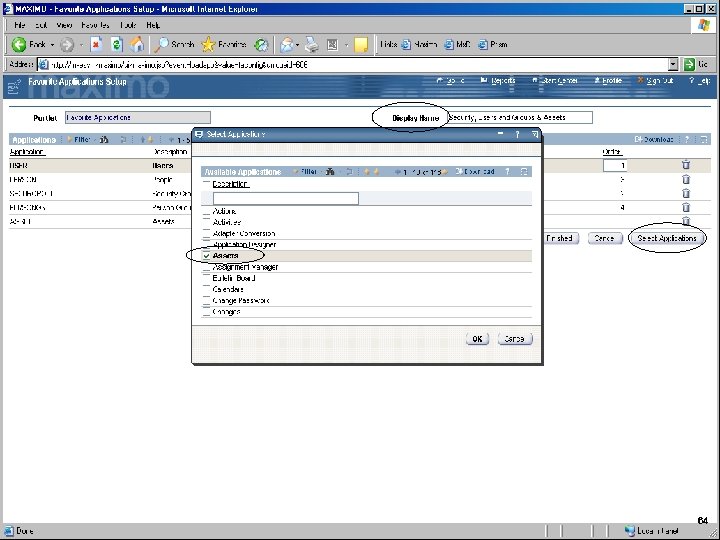This screenshot has width=720, height=540.
Task: Minimize the Select Applications dialog
Action: pos(501,134)
